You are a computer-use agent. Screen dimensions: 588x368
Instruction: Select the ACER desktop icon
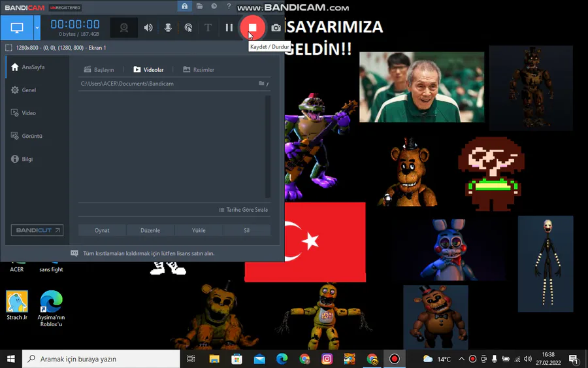pyautogui.click(x=17, y=267)
